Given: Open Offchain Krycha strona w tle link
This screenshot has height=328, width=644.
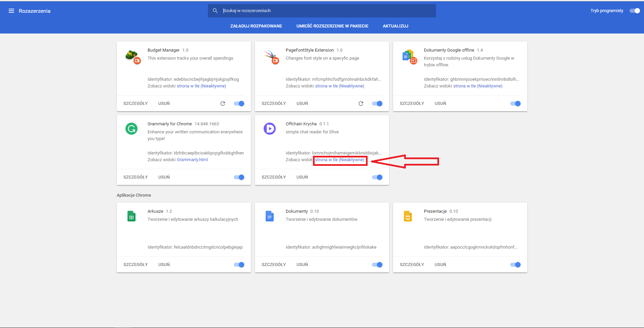Looking at the screenshot, I should click(x=339, y=160).
